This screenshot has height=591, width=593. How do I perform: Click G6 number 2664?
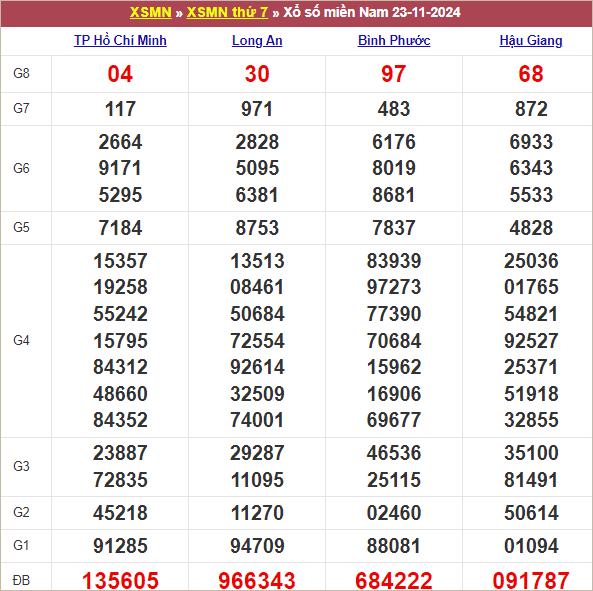pyautogui.click(x=120, y=142)
